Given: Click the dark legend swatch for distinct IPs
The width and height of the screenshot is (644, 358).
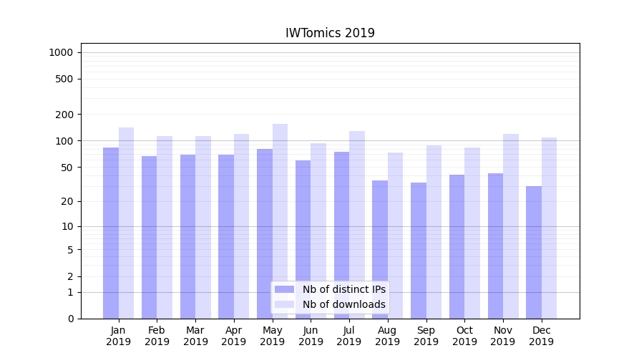Looking at the screenshot, I should tap(284, 289).
